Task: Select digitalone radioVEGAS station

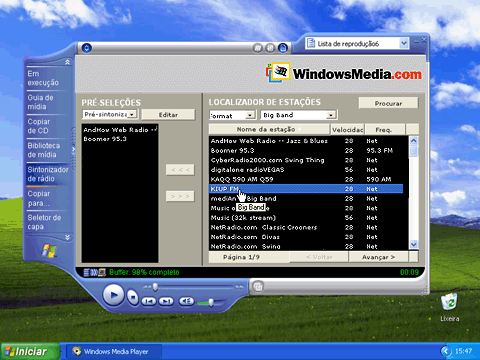Action: pos(306,170)
